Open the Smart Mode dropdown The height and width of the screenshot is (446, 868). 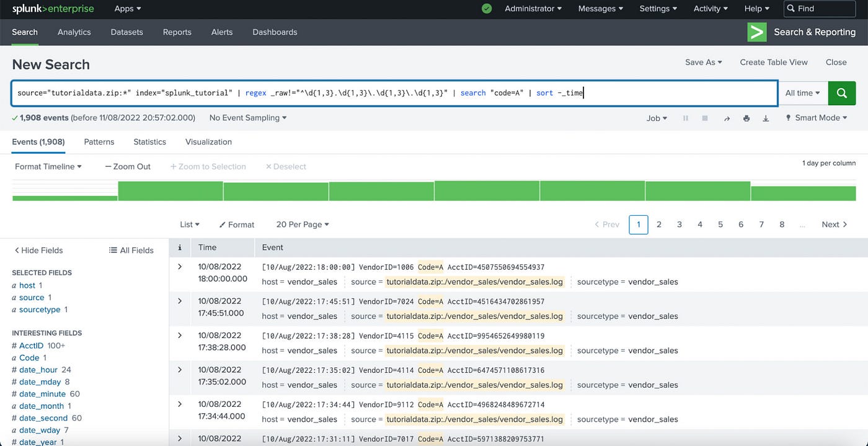click(x=815, y=117)
